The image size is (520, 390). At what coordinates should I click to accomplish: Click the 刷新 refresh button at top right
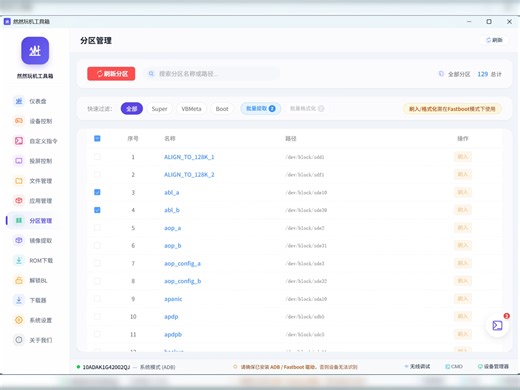(494, 40)
